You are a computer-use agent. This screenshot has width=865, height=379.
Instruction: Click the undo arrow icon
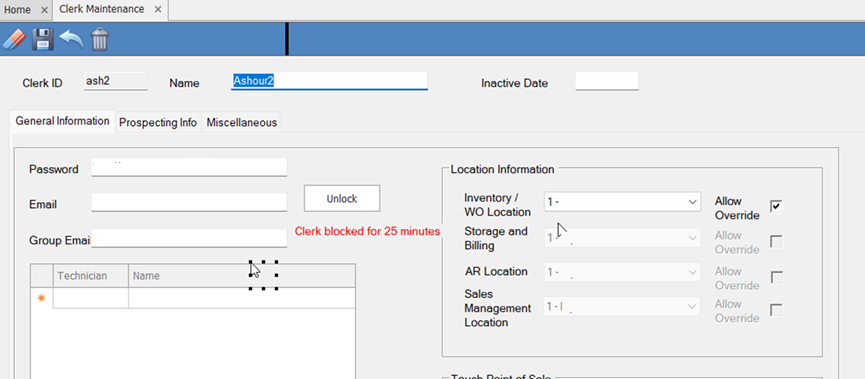71,40
